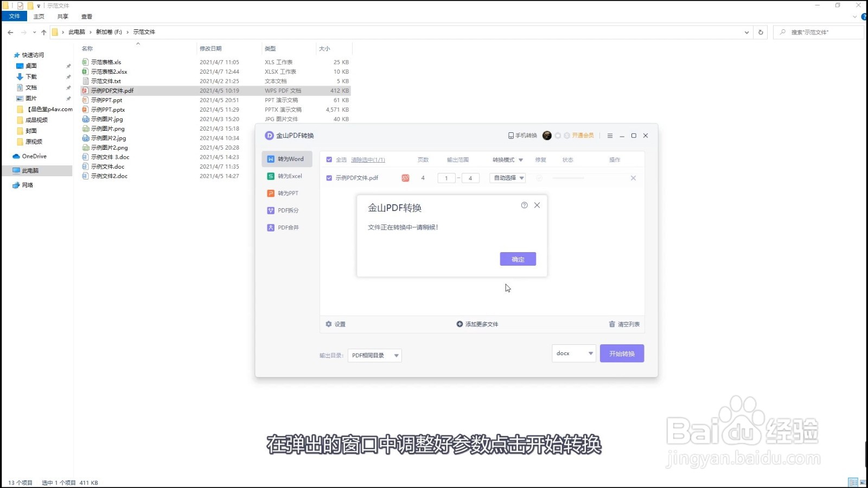This screenshot has height=488, width=868.
Task: Click 添加更多文件 to add files
Action: 476,324
